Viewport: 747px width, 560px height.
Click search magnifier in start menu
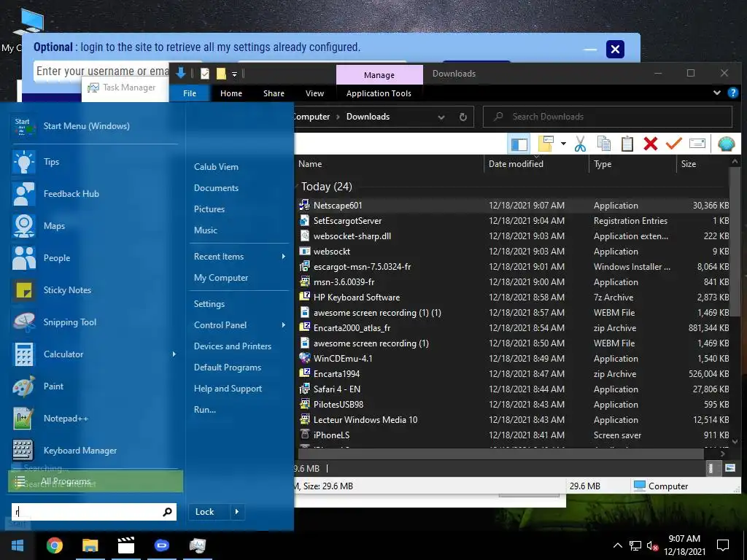point(167,512)
